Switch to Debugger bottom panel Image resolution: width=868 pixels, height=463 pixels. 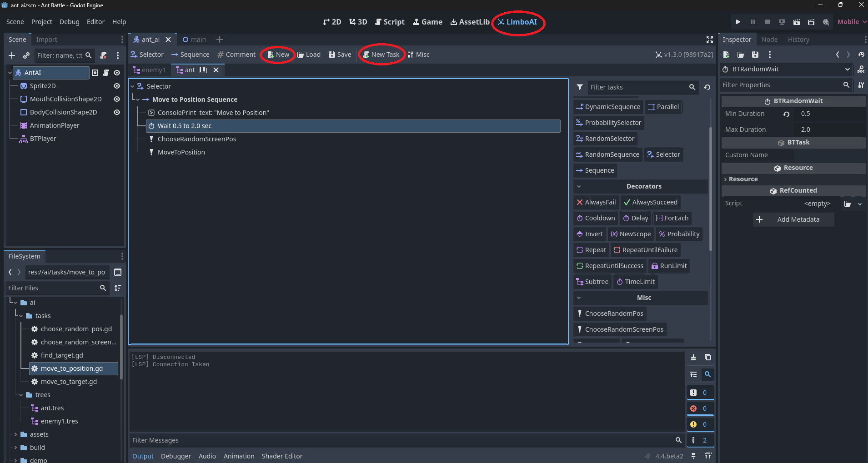pos(176,456)
